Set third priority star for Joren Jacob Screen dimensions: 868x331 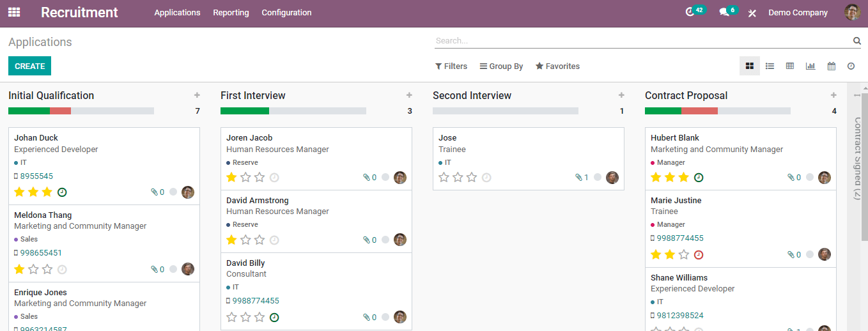[260, 177]
